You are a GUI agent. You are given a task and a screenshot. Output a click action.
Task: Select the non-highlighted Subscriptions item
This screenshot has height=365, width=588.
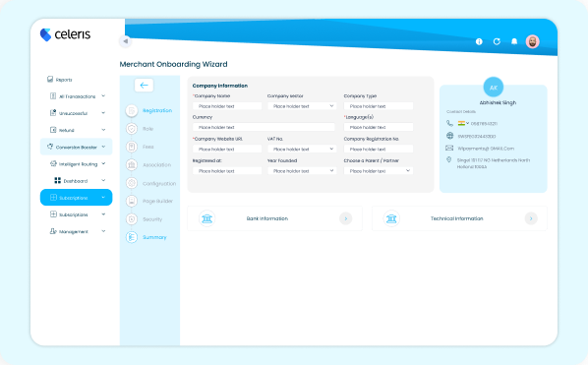click(76, 214)
